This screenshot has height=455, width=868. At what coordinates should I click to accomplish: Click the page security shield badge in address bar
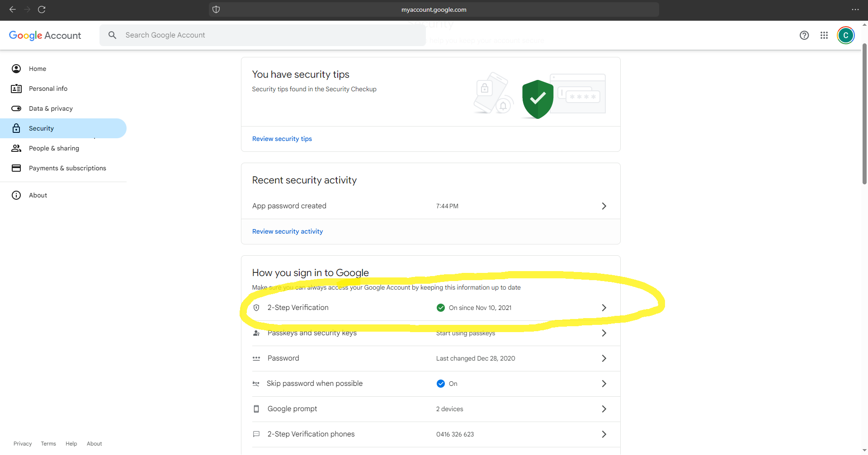pos(216,9)
